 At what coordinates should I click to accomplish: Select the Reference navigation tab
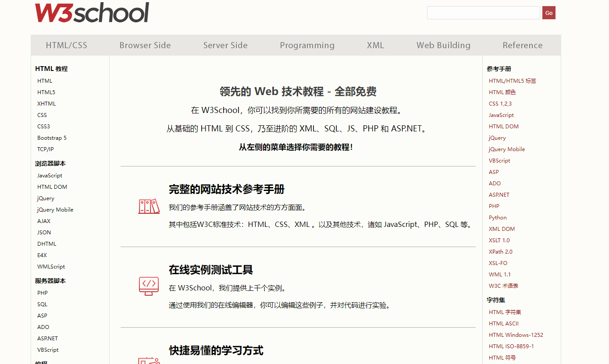tap(522, 45)
